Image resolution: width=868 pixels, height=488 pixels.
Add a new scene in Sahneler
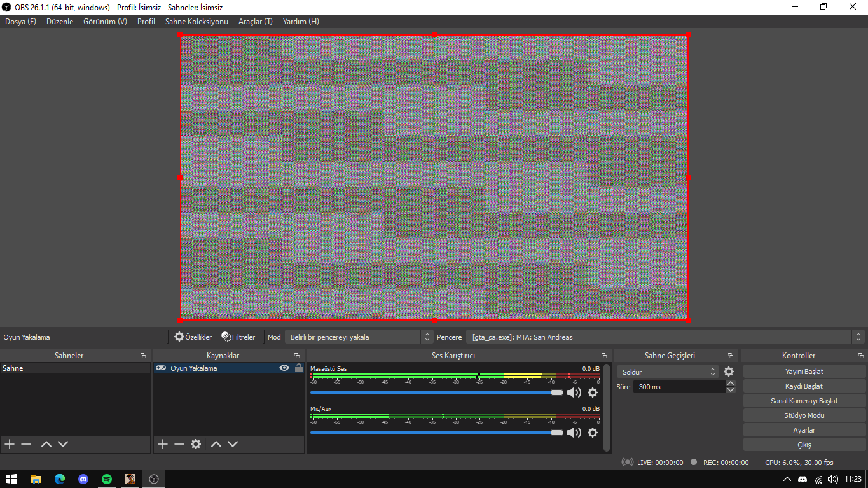(10, 444)
